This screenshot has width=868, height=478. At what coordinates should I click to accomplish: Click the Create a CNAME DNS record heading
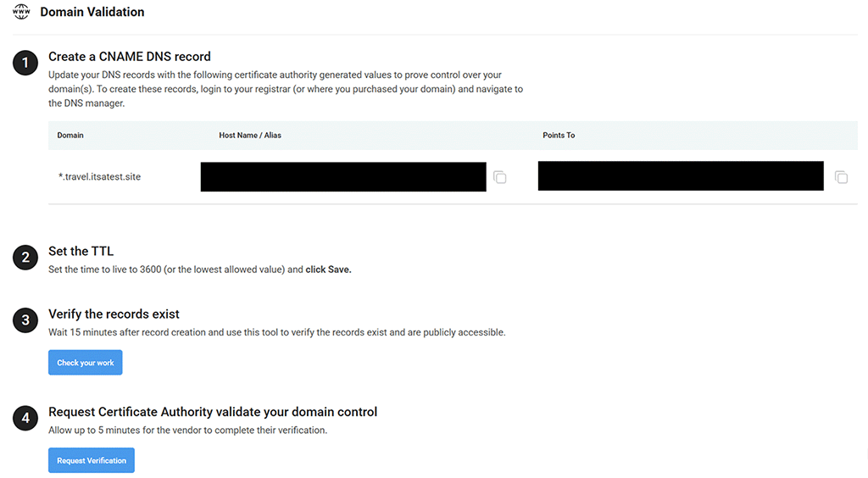130,57
